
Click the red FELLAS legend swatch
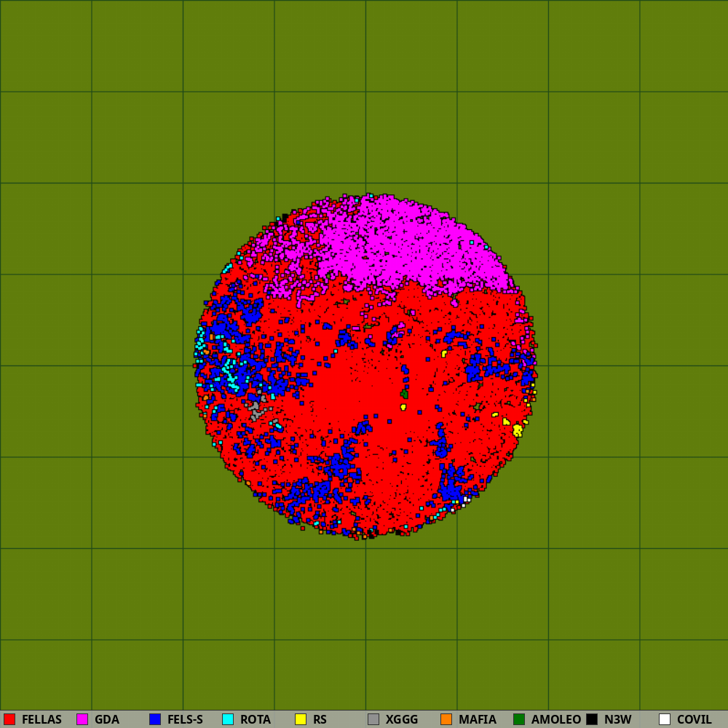9,719
